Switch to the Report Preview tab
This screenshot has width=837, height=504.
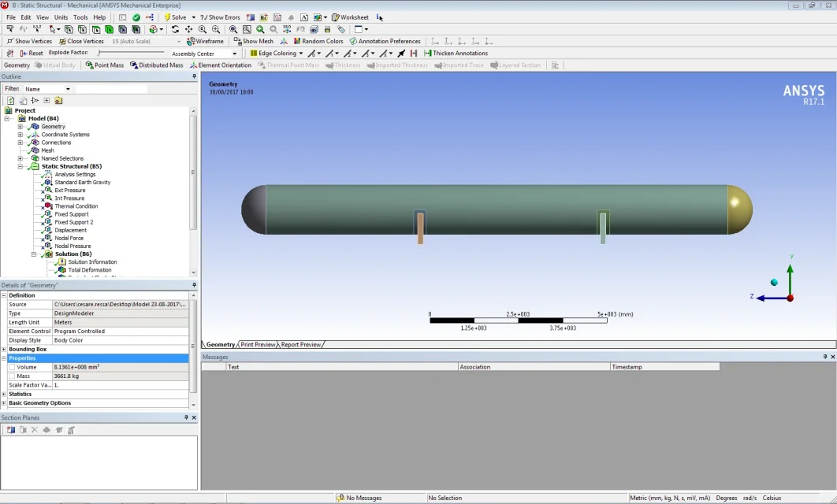301,345
